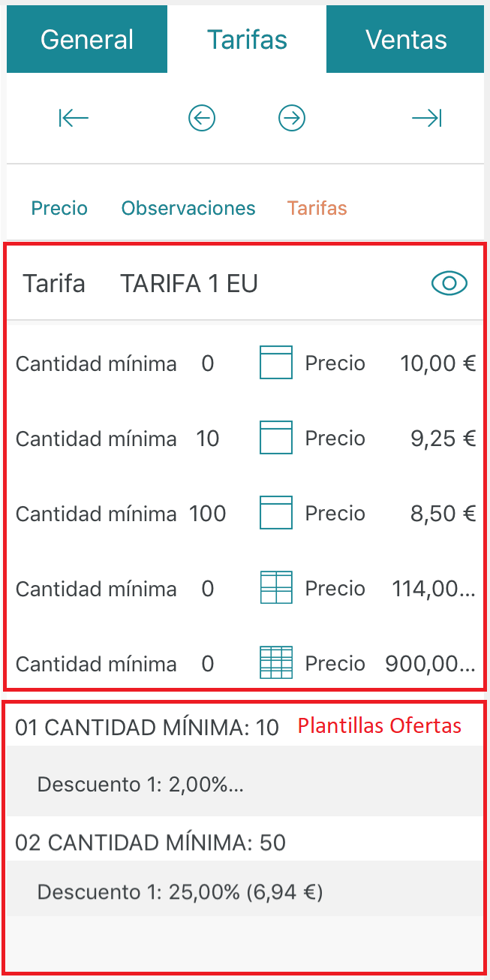Image resolution: width=490 pixels, height=980 pixels.
Task: Go to next record arrow
Action: [292, 118]
